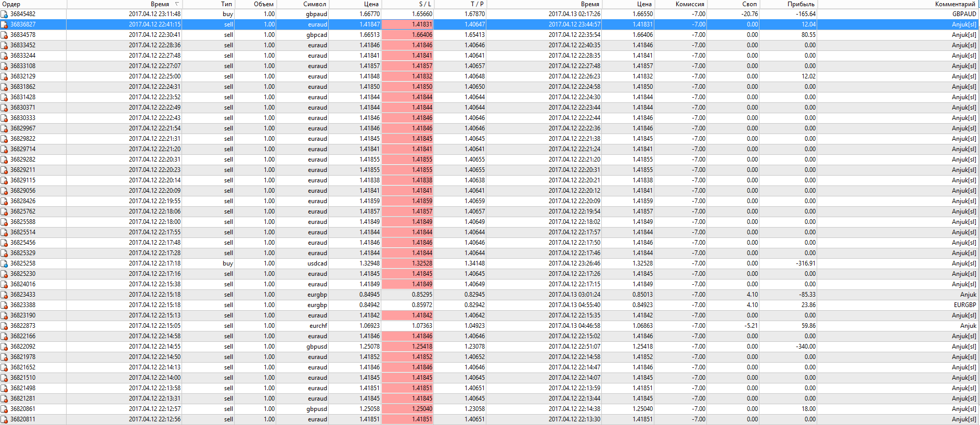The width and height of the screenshot is (980, 425).
Task: Select the open price 1.06923
Action: click(x=369, y=326)
